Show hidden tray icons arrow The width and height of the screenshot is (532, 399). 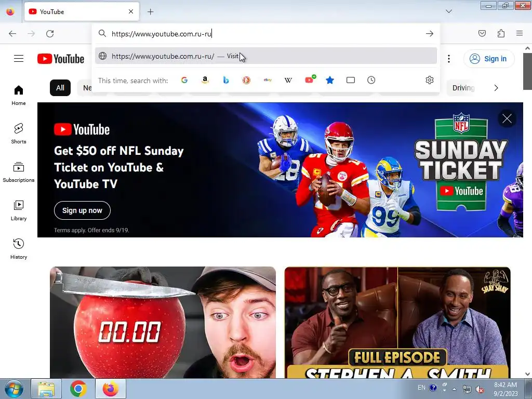click(454, 389)
